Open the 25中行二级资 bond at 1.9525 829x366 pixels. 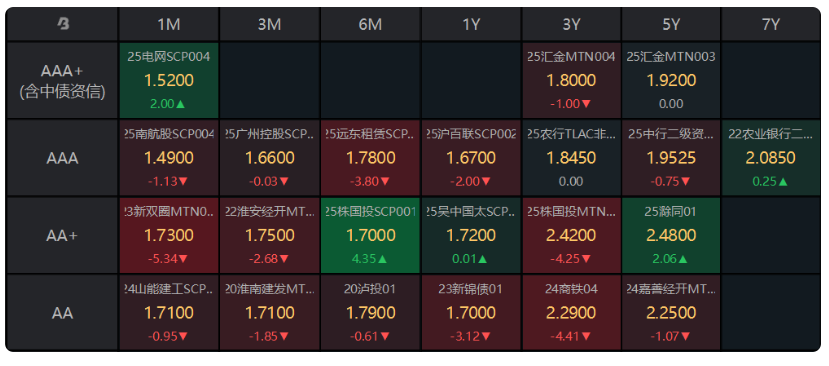pyautogui.click(x=671, y=158)
